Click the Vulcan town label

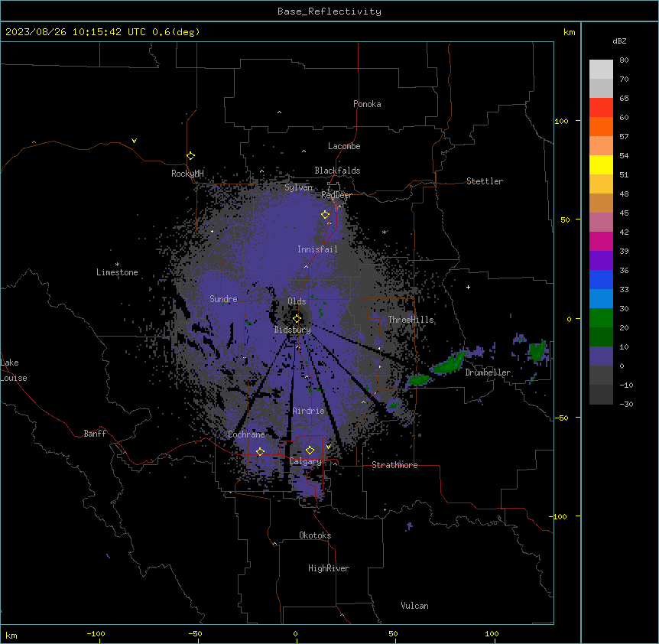414,606
